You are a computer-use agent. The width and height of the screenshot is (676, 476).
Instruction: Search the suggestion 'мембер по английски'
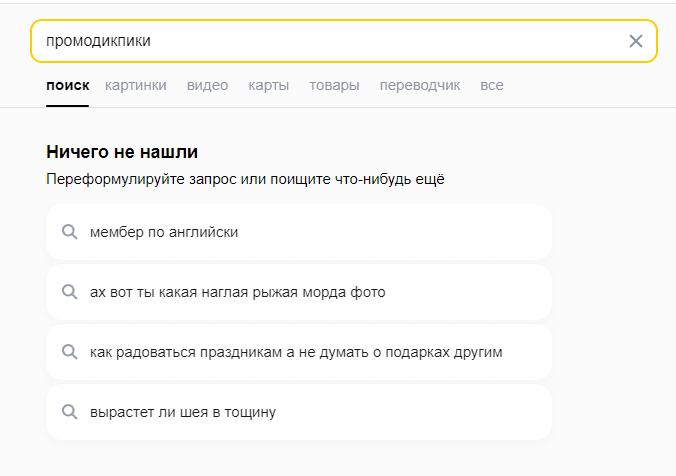tap(164, 232)
